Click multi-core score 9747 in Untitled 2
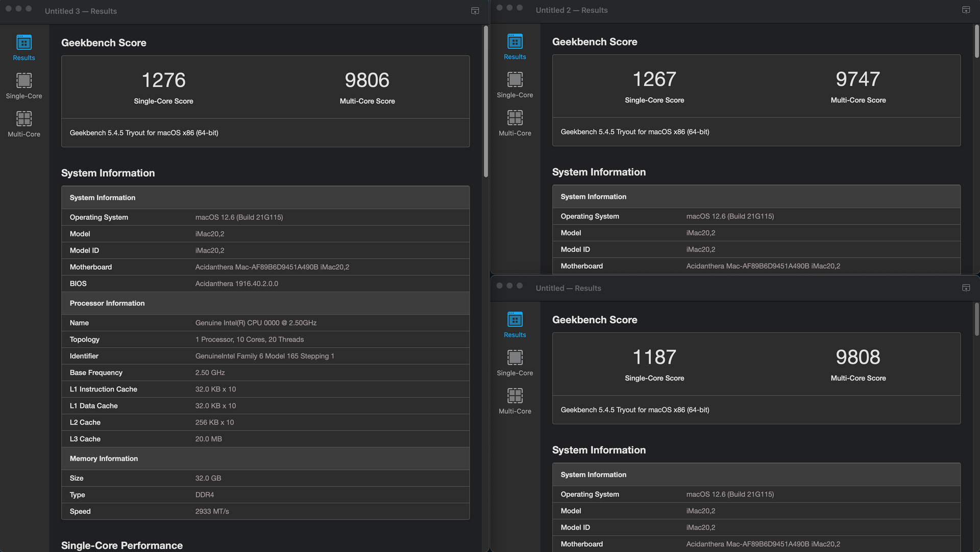980x552 pixels. pyautogui.click(x=858, y=79)
